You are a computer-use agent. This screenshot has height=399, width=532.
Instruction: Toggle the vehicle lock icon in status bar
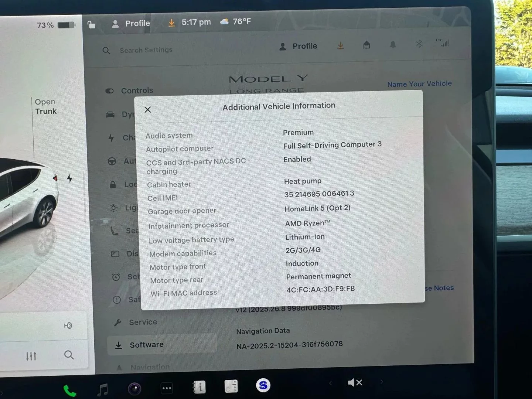[91, 25]
